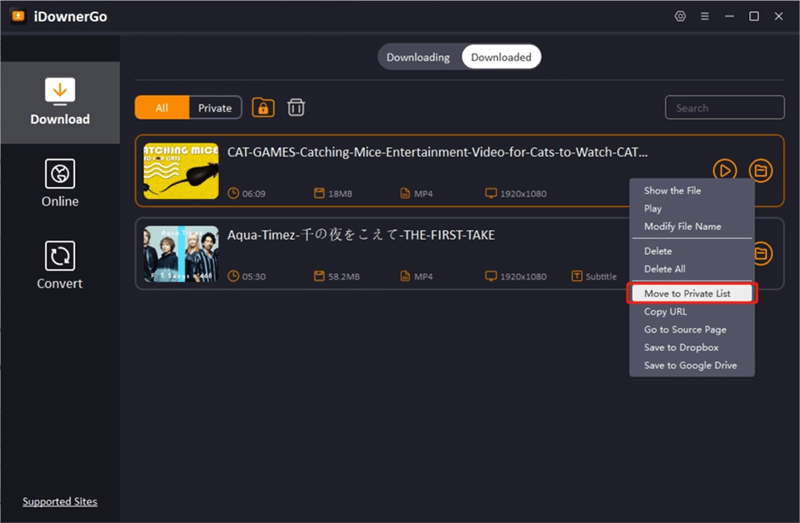Select Save to Google Drive
Screen dimensions: 800x523
pyautogui.click(x=690, y=366)
